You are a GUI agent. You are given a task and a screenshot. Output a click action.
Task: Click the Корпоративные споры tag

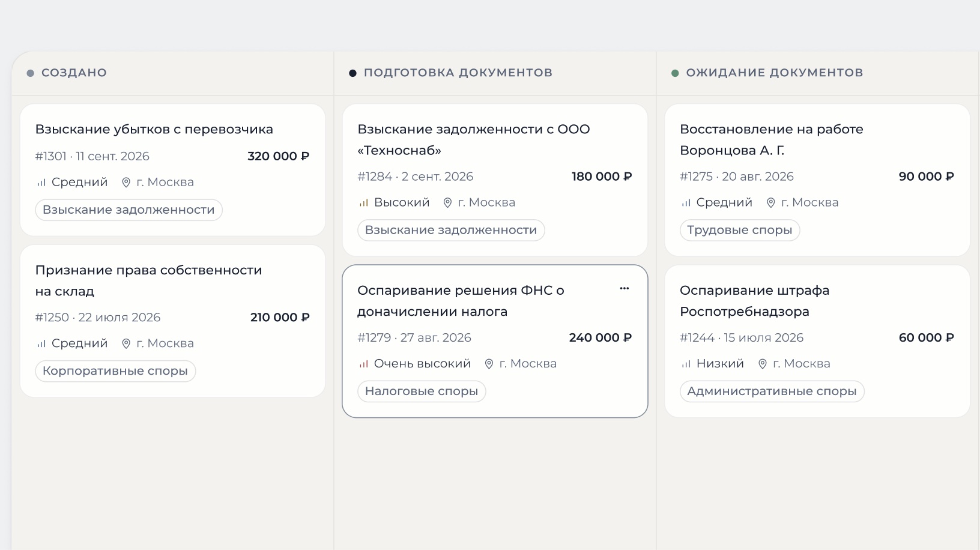(115, 371)
